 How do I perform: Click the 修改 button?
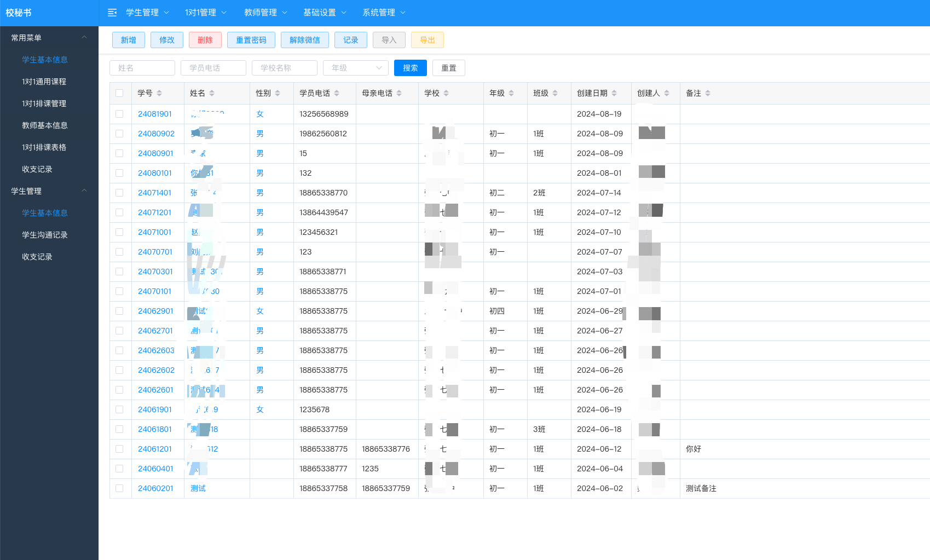[x=167, y=40]
